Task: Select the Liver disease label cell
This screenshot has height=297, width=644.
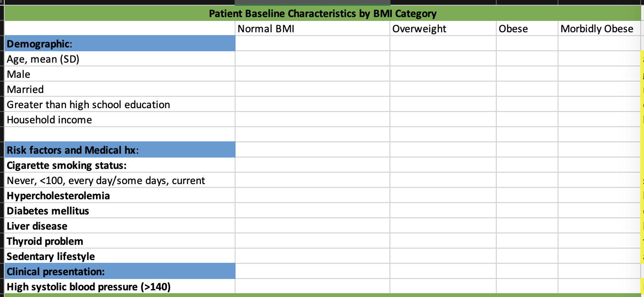Action: [120, 226]
